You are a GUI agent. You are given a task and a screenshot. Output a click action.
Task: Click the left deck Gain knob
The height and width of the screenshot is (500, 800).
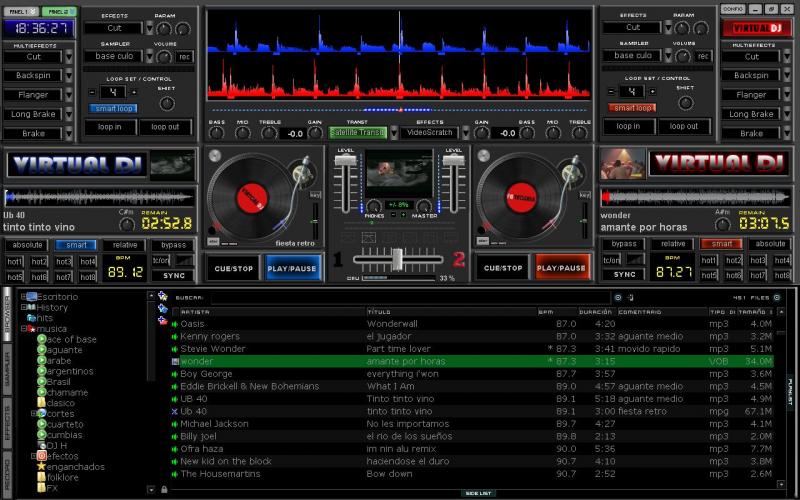pyautogui.click(x=315, y=133)
